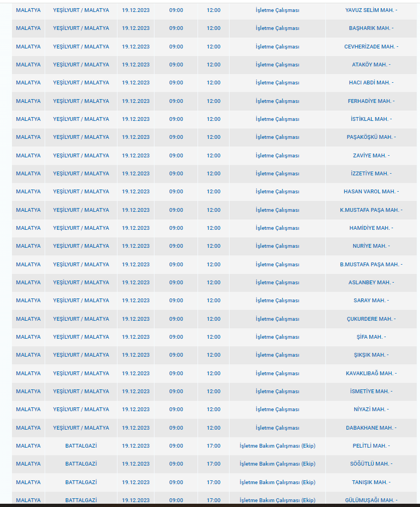The height and width of the screenshot is (507, 420).
Task: Click YEŞİLYURT / MALATYA in the NİYAZİ MAH. row
Action: point(81,410)
